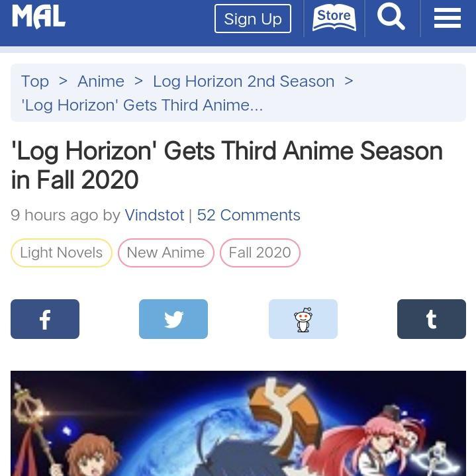The image size is (476, 476).
Task: Open the MAL logo home link
Action: click(x=38, y=17)
